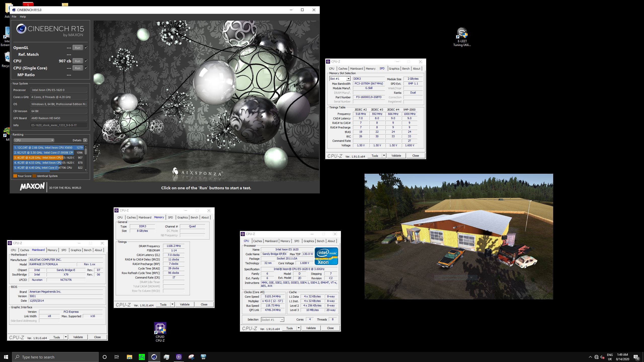This screenshot has height=362, width=644.
Task: Open the Recycle Bin desktop icon
Action: click(x=6, y=59)
